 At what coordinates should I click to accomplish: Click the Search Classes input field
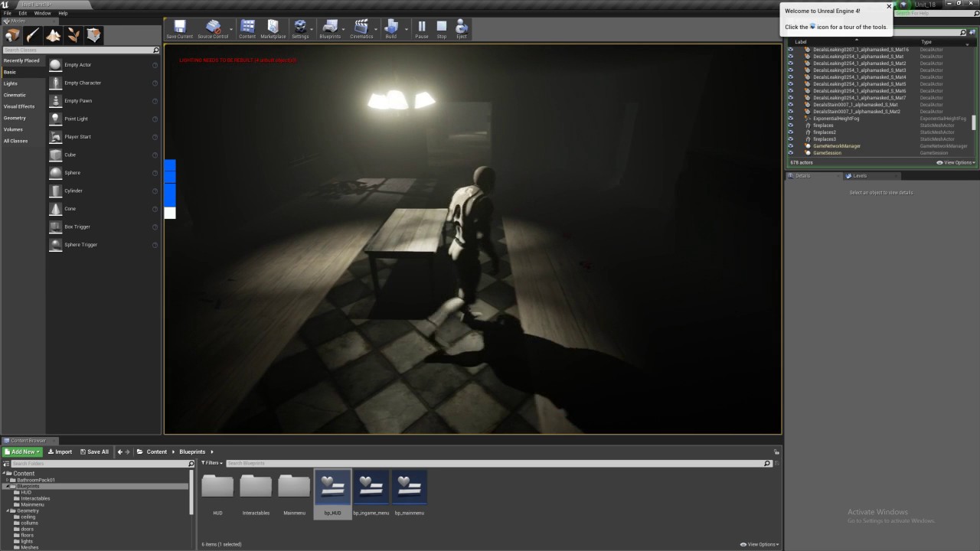[80, 50]
